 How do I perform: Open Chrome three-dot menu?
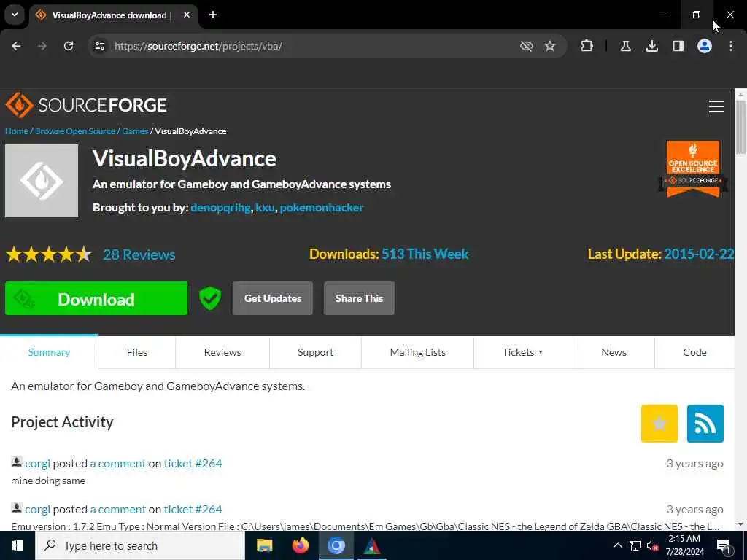730,46
